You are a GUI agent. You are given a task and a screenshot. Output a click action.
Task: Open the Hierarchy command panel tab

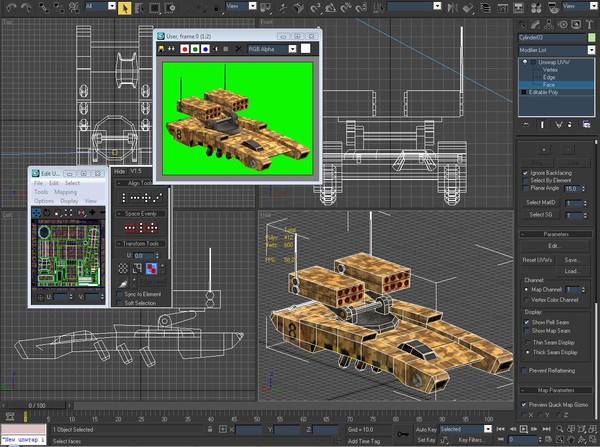pyautogui.click(x=549, y=25)
